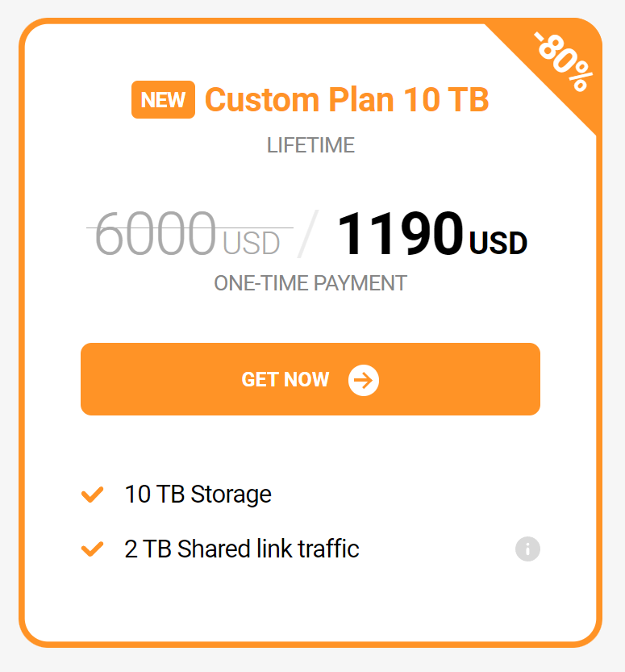
Task: Open the info icon beside Shared link traffic
Action: tap(527, 549)
